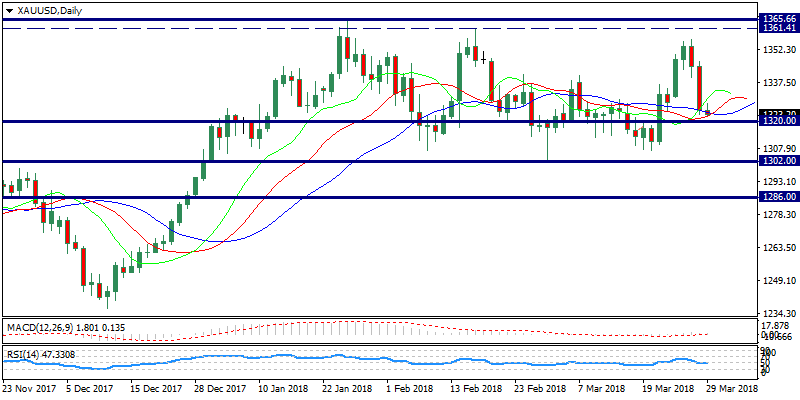Click the 1337.50 price axis value
Image resolution: width=800 pixels, height=400 pixels.
pyautogui.click(x=778, y=82)
